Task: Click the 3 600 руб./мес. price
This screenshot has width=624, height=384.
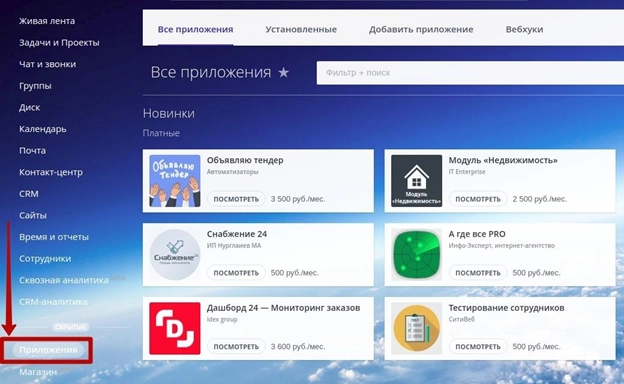Action: [298, 347]
